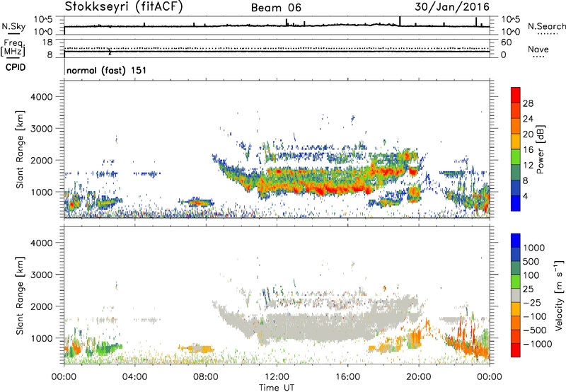Select the 12 label on power colorbar
This screenshot has height=392, width=566.
click(528, 166)
